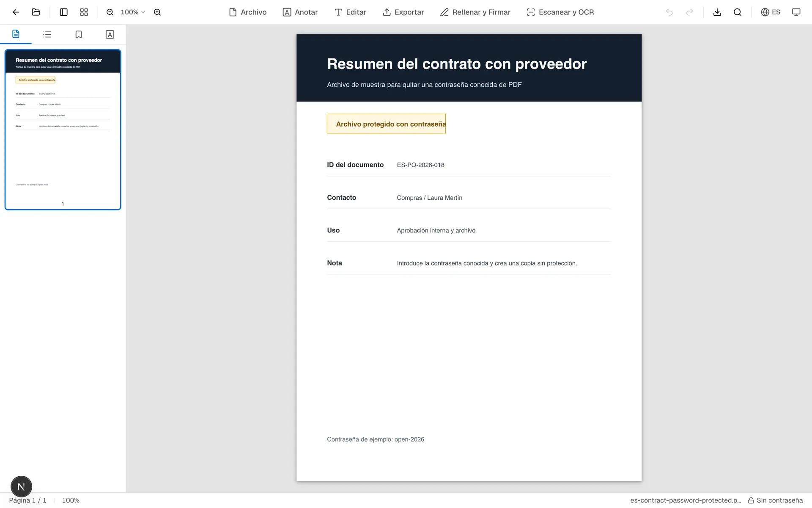Select page 1 thumbnail
The width and height of the screenshot is (812, 508).
63,130
